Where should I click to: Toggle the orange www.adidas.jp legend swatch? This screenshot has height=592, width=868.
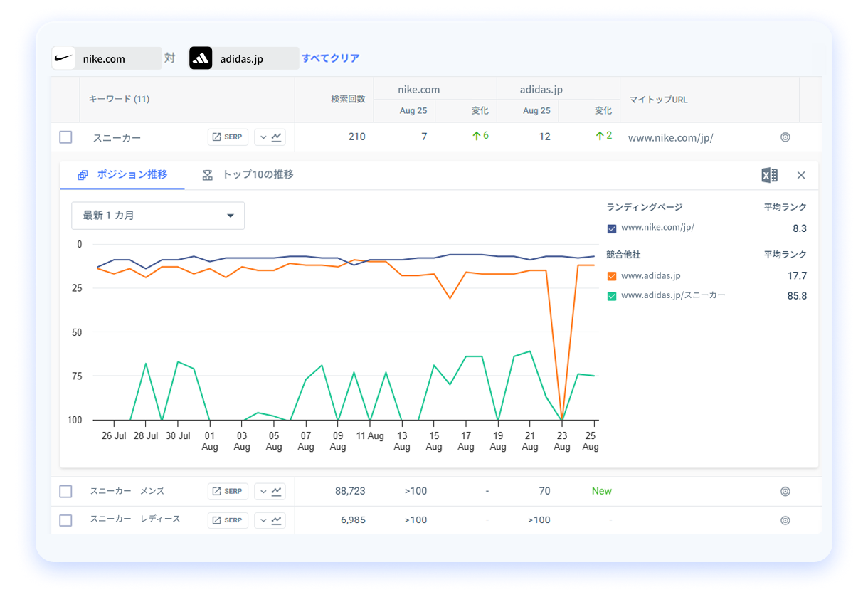(x=612, y=276)
